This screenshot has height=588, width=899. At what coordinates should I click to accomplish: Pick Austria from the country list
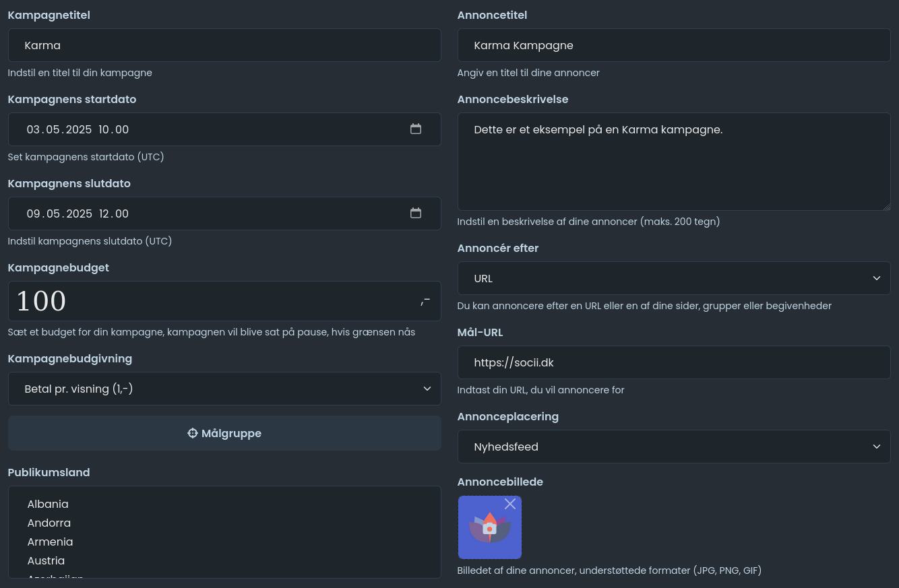[x=46, y=560]
